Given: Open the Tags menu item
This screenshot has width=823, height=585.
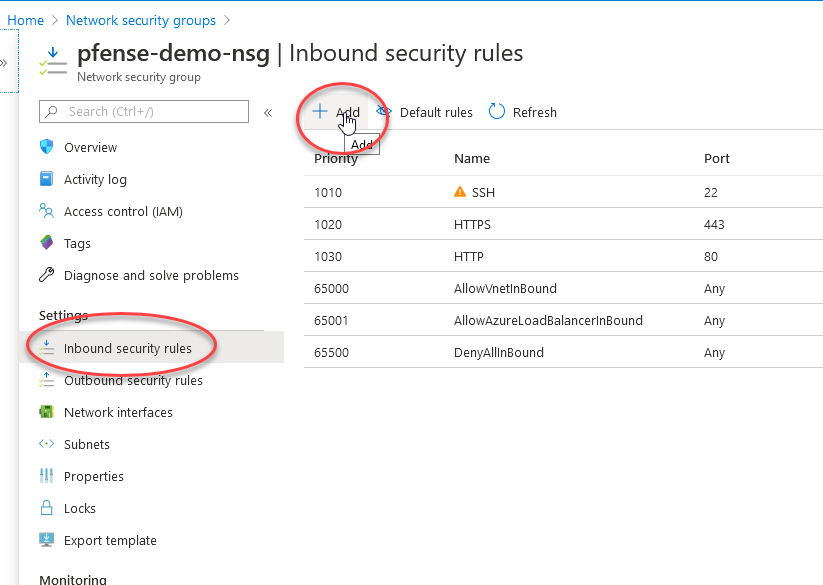Looking at the screenshot, I should click(77, 244).
